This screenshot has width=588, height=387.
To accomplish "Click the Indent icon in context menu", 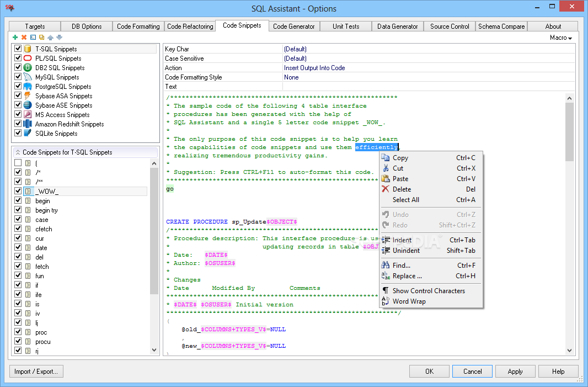I will click(x=386, y=240).
